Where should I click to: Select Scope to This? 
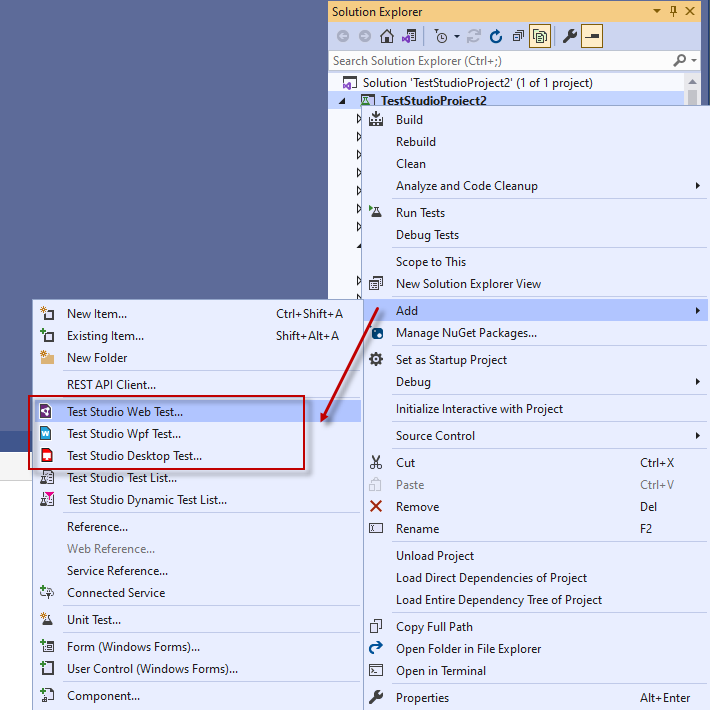(x=535, y=262)
